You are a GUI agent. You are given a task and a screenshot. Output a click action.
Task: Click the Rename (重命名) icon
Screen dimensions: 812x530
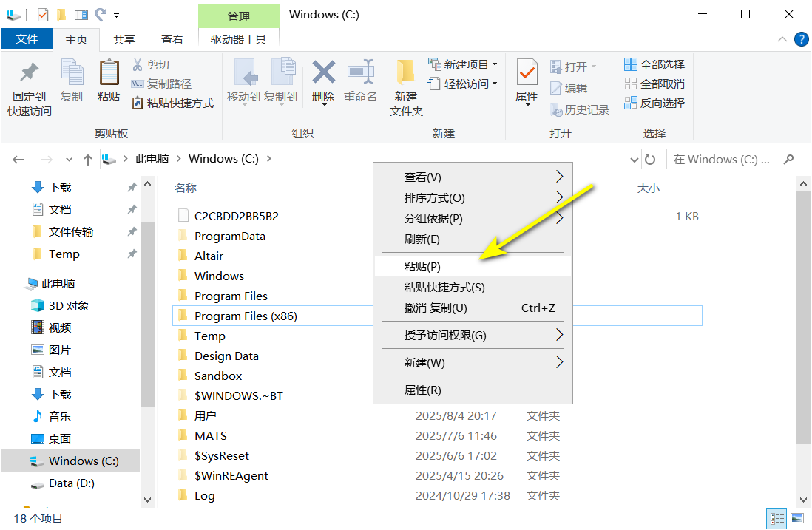pos(361,72)
